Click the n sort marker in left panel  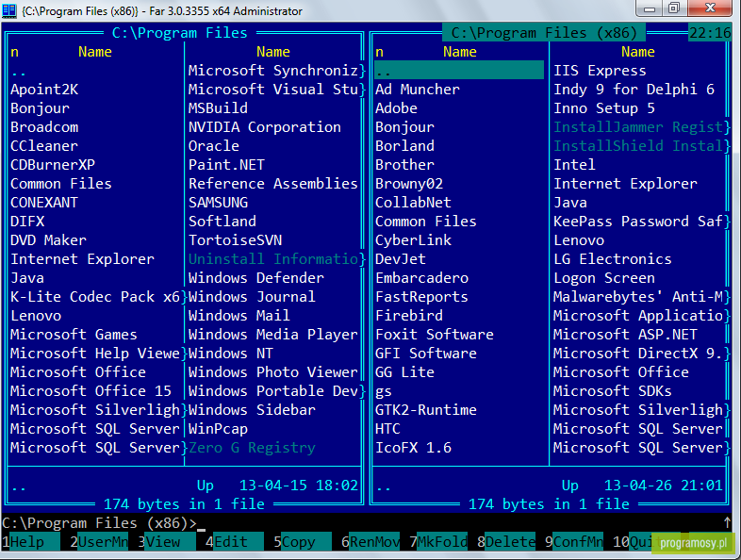pos(15,52)
